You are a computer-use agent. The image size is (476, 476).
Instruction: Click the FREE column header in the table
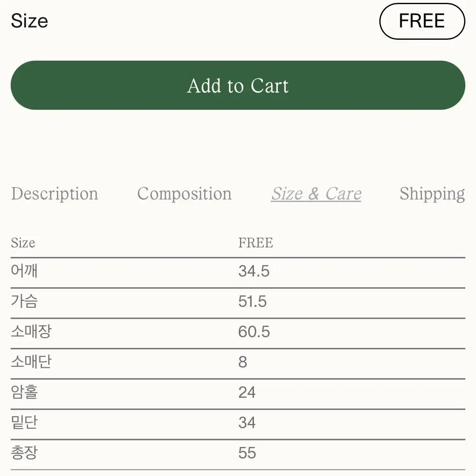[x=256, y=243]
